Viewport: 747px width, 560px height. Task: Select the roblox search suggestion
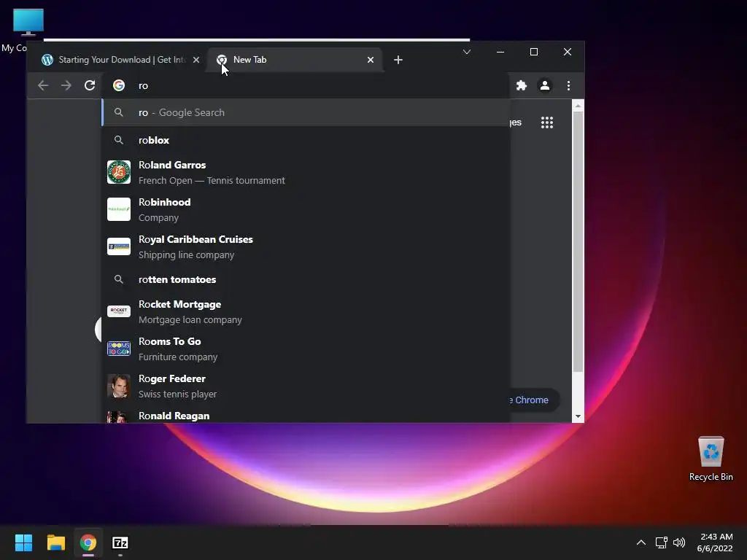pos(306,140)
